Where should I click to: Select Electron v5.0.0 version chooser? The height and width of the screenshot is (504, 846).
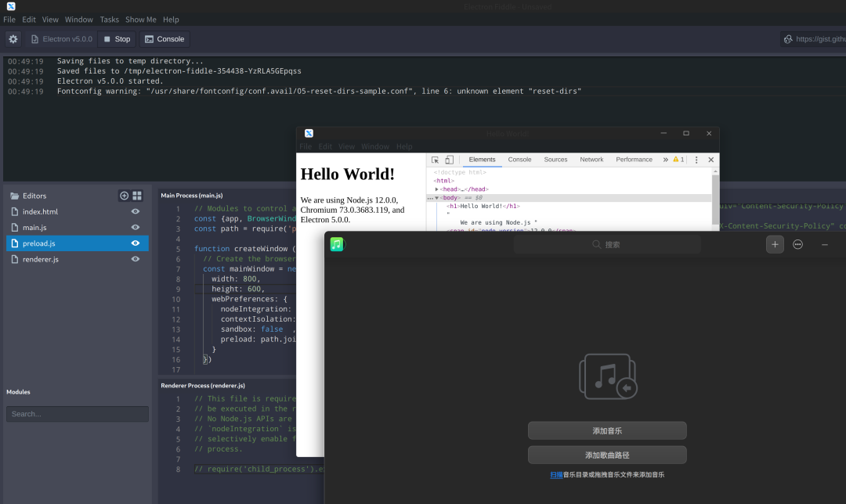[x=61, y=39]
